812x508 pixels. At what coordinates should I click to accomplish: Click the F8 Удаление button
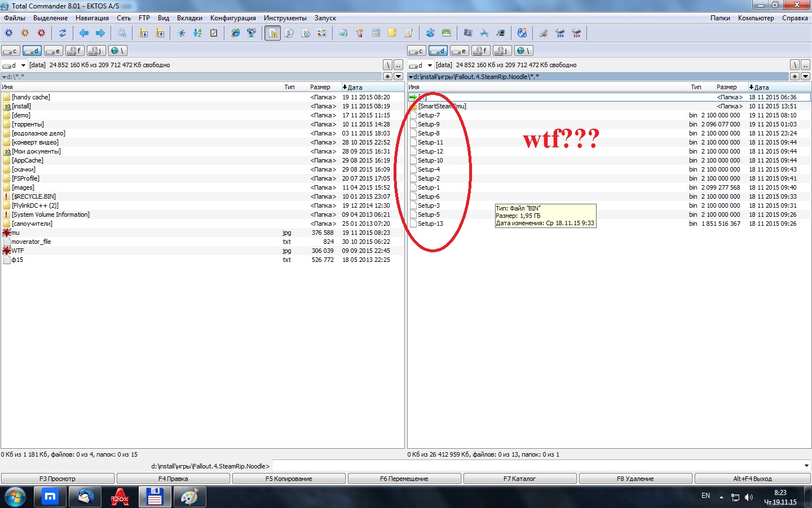(636, 479)
